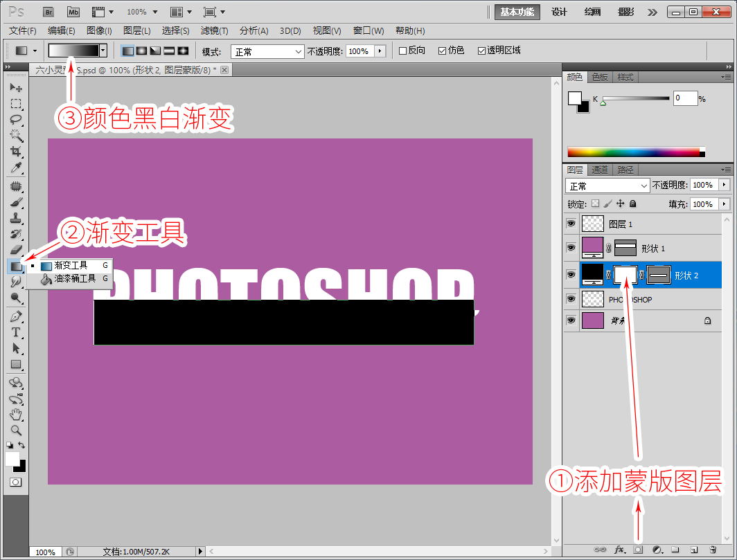737x560 pixels.
Task: Select the Rectangle shape tool
Action: [16, 364]
